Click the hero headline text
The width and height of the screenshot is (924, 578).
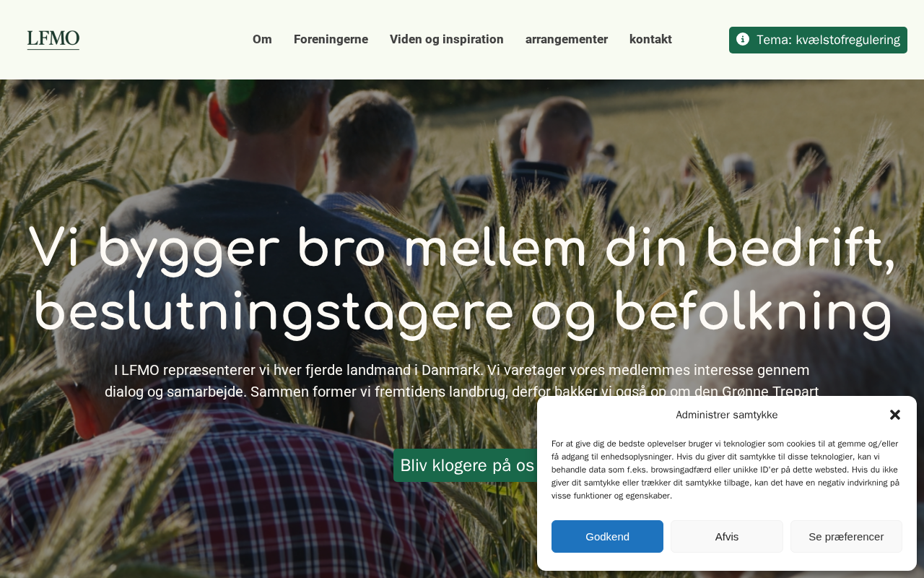point(462,280)
